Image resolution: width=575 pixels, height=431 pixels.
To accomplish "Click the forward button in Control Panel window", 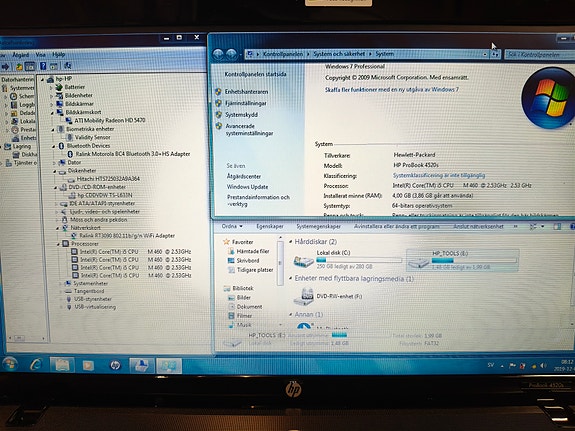I will [231, 54].
